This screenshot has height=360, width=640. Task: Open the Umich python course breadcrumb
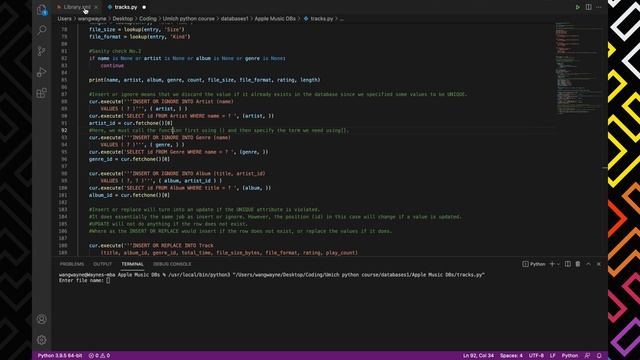point(189,19)
